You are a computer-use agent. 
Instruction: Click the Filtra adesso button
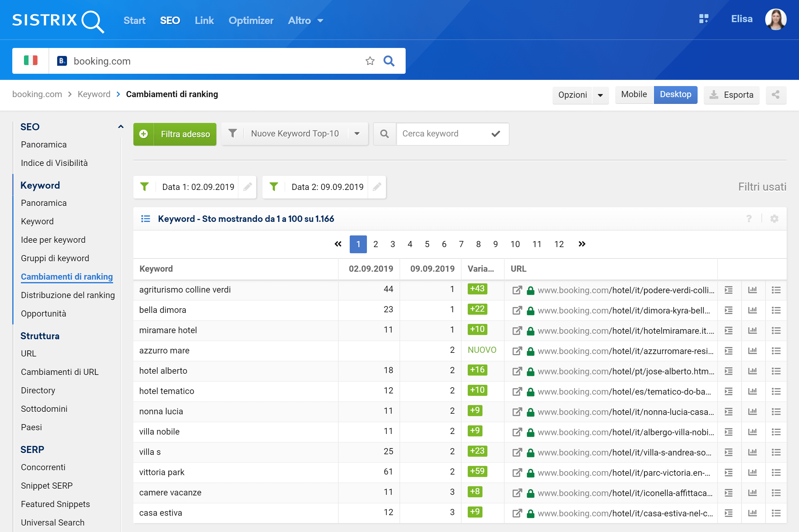(x=175, y=134)
